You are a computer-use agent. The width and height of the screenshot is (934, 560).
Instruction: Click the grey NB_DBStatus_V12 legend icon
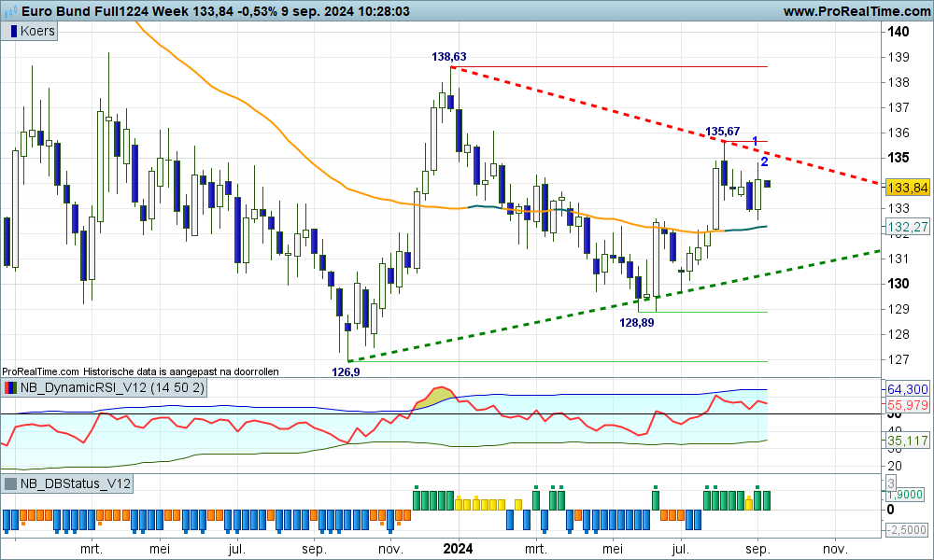tap(11, 483)
